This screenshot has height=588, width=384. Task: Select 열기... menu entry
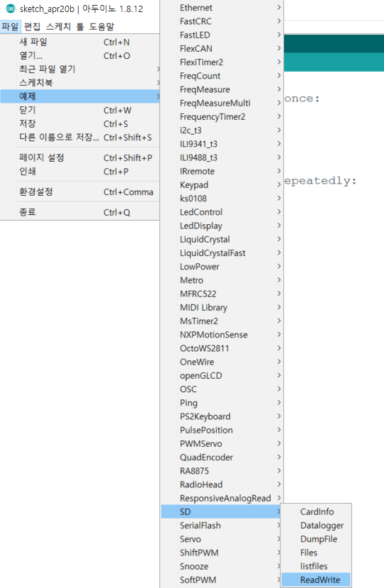(80, 55)
